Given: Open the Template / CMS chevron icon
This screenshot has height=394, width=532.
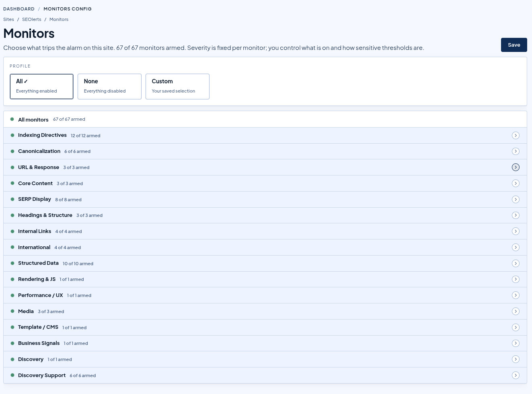Looking at the screenshot, I should click(516, 328).
